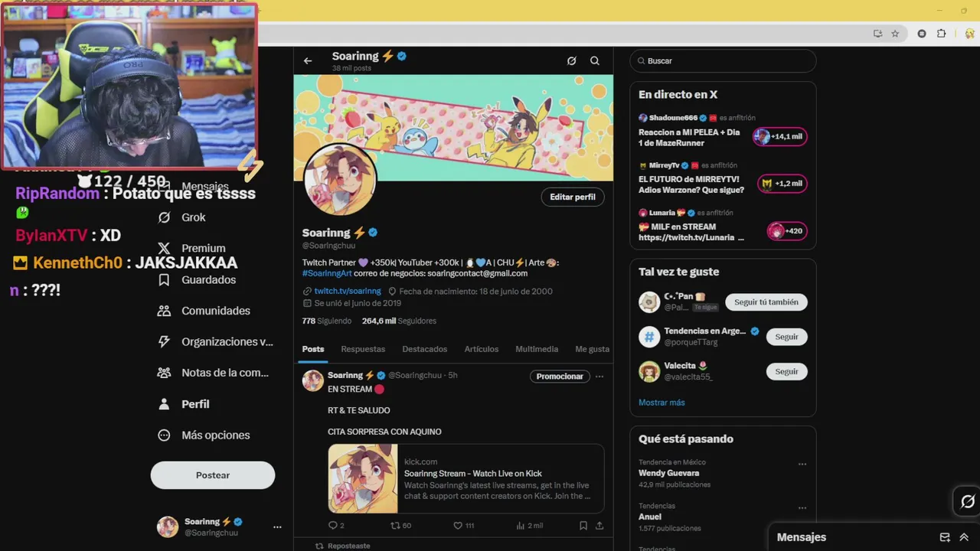Join Lunaria live with +420 listeners
The width and height of the screenshot is (980, 551).
pos(787,231)
